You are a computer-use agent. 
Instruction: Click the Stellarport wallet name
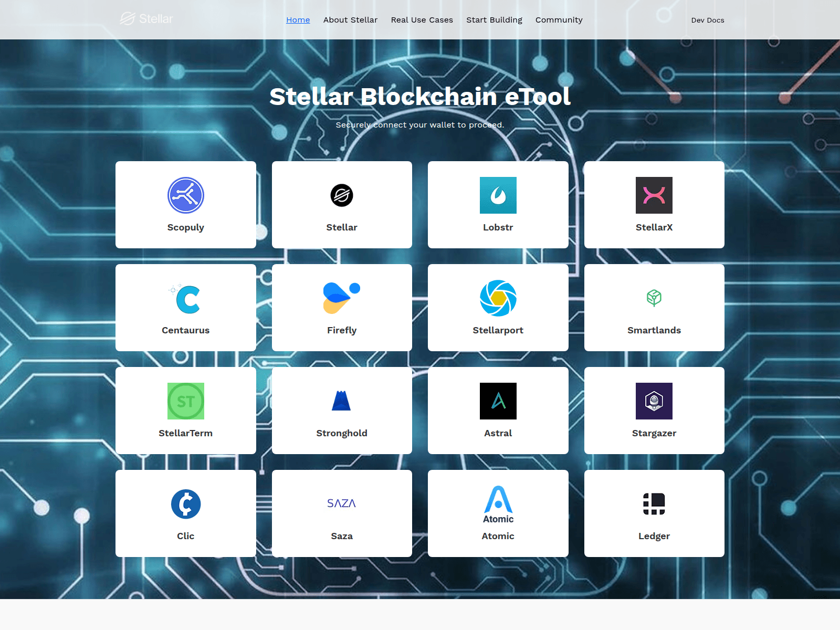(x=498, y=330)
